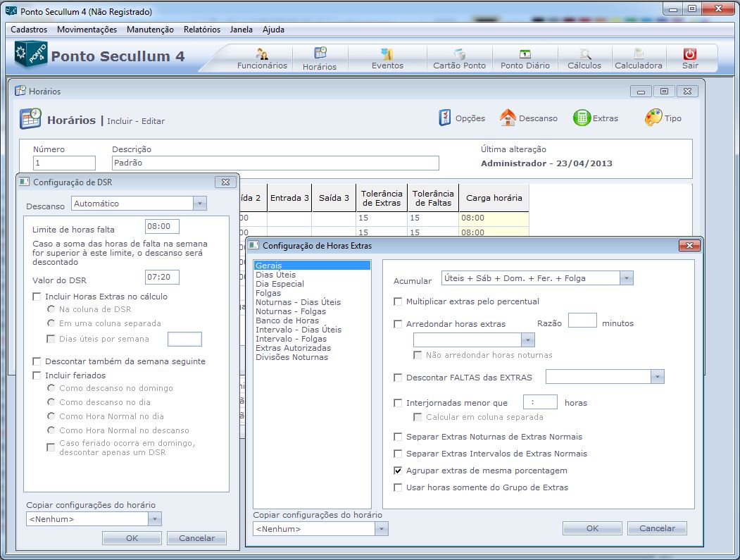Screen dimensions: 740x560
Task: Click the Ponto Secullum 4 logo cube
Action: (31, 54)
